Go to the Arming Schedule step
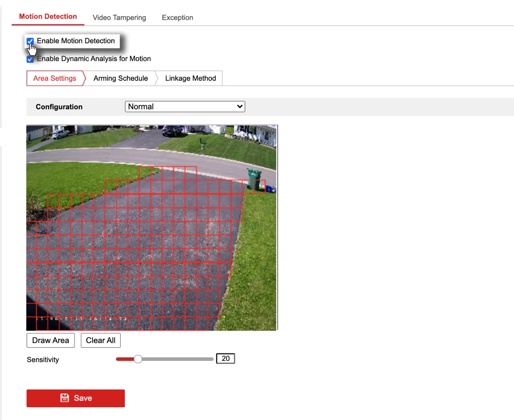This screenshot has height=420, width=514. pyautogui.click(x=121, y=78)
